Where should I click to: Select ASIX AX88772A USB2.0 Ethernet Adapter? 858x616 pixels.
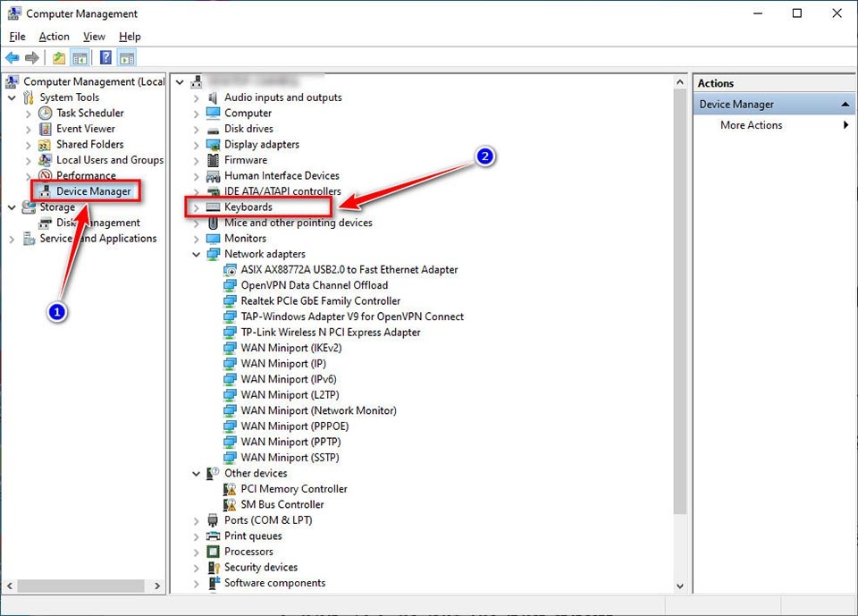click(349, 270)
